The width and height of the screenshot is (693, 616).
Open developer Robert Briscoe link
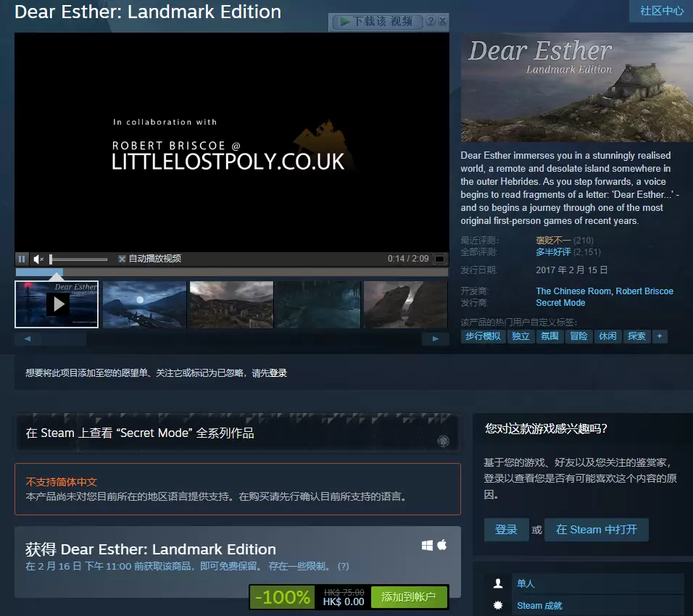(x=644, y=291)
